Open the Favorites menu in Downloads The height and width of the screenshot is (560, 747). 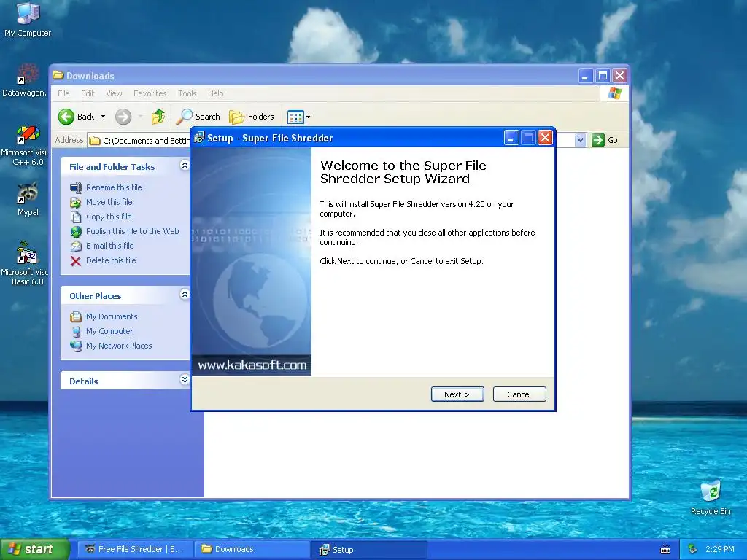150,93
